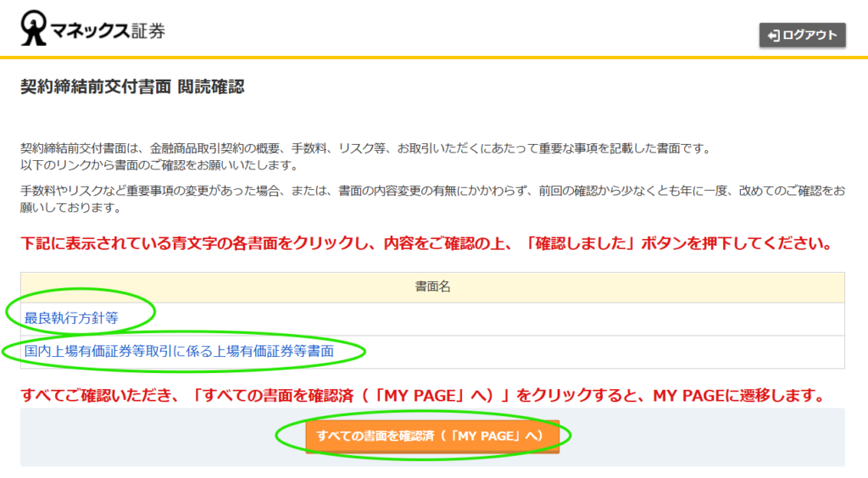Screen dimensions: 868x478
Task: Click the paragraph starting 手数料やリスクなど重要事項
Action: click(432, 199)
